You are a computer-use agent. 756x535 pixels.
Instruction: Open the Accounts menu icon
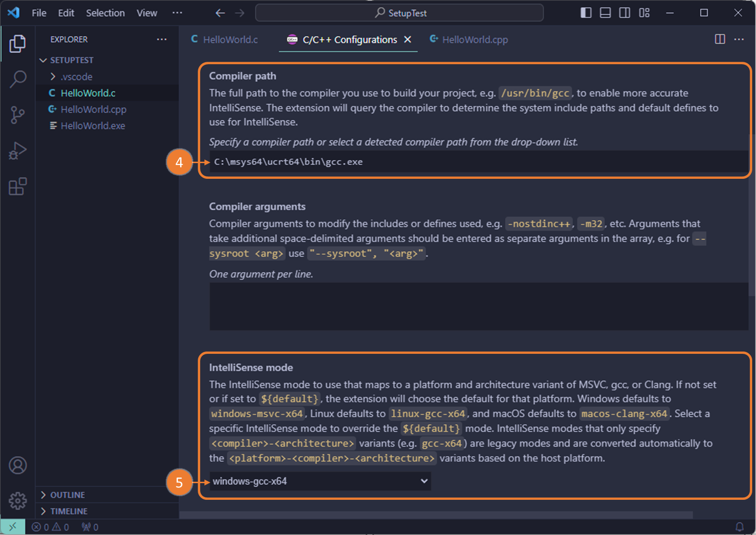(x=18, y=465)
